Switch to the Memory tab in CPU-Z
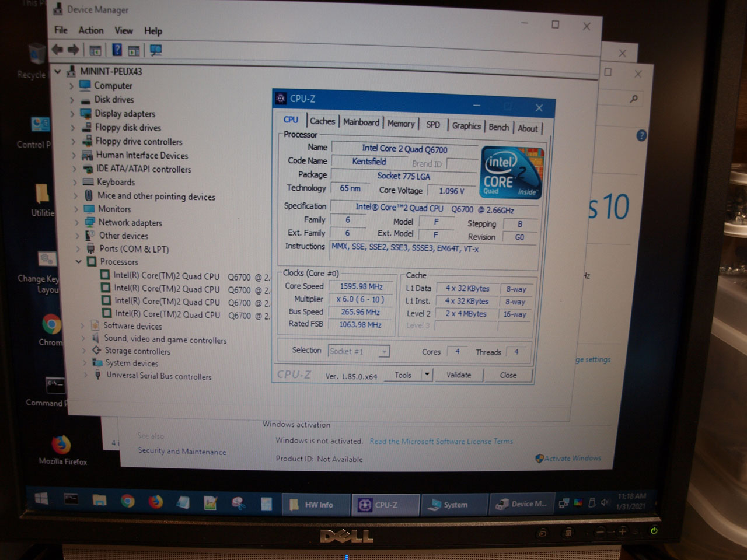Image resolution: width=747 pixels, height=560 pixels. [401, 124]
